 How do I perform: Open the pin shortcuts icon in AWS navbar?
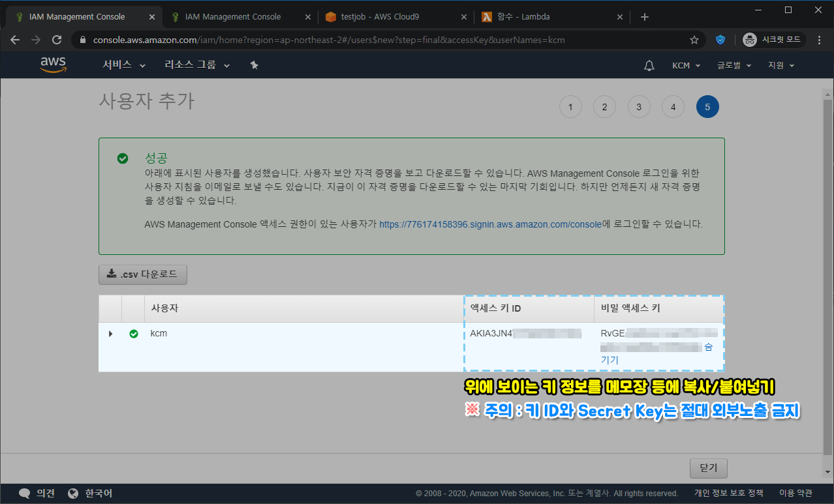pos(255,65)
